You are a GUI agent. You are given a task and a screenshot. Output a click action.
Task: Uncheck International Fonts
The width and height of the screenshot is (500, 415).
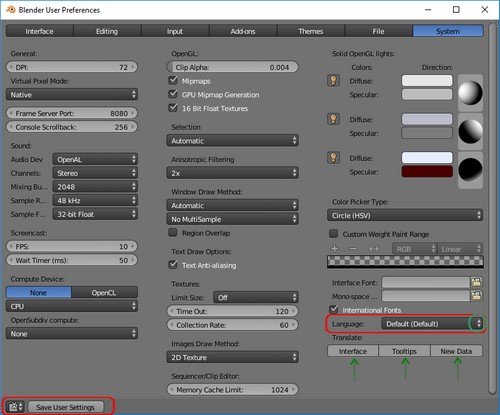point(333,309)
